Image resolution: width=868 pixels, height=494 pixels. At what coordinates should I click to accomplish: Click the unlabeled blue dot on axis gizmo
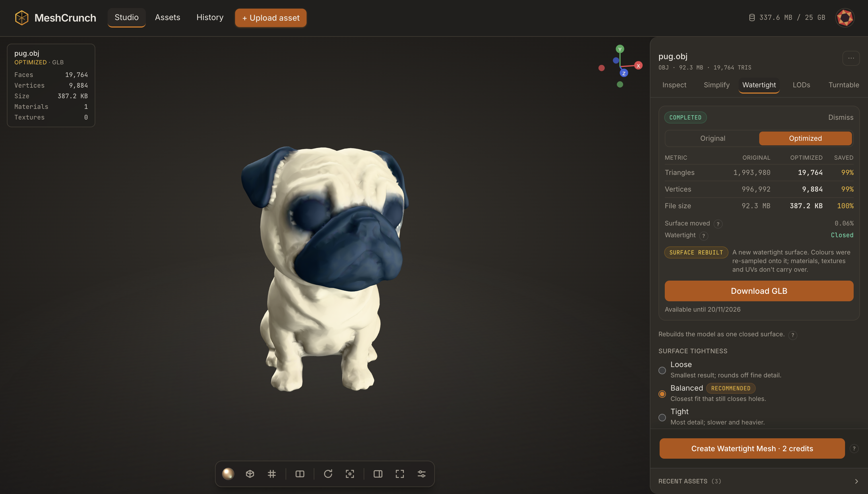616,60
